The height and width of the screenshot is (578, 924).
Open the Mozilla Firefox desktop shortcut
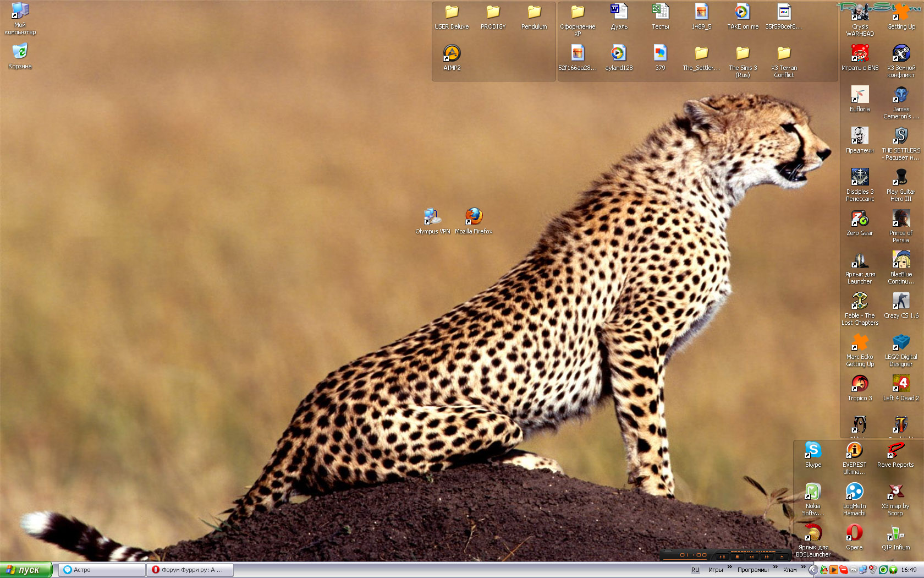tap(474, 217)
